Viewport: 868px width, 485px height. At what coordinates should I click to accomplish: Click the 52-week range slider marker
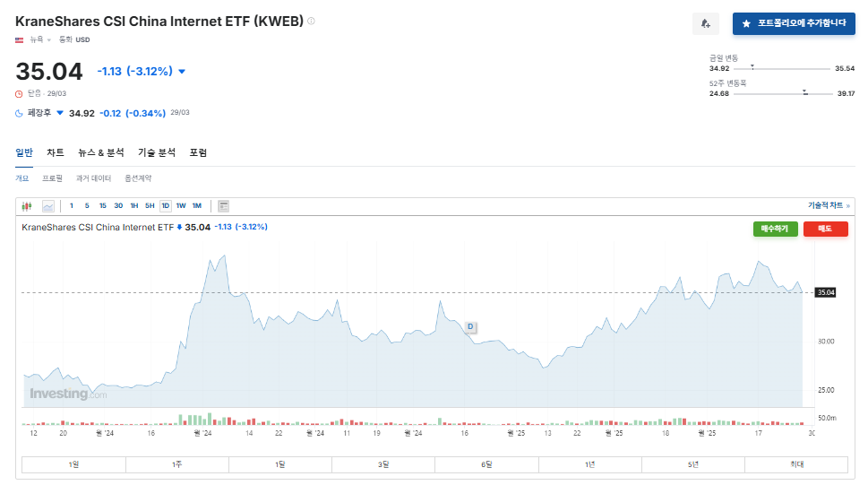coord(805,92)
